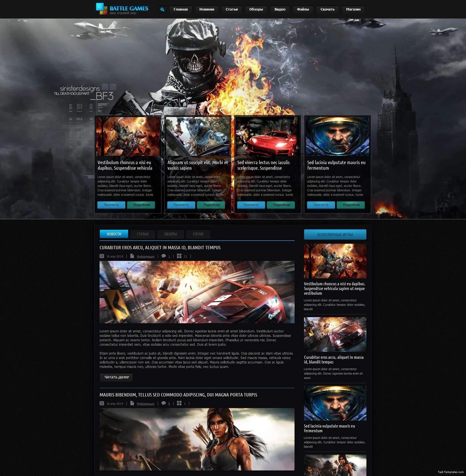Open Информация link under Curabitur eros post

[x=145, y=256]
